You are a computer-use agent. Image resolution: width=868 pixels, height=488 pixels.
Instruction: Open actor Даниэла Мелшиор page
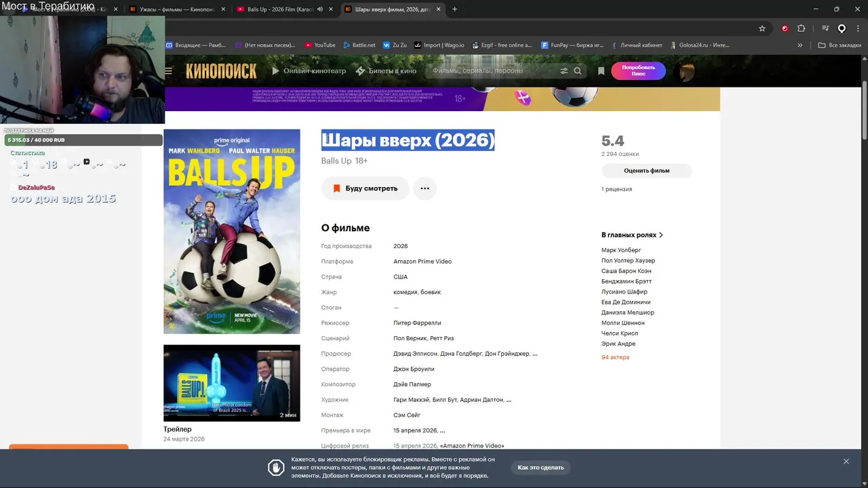click(x=628, y=312)
